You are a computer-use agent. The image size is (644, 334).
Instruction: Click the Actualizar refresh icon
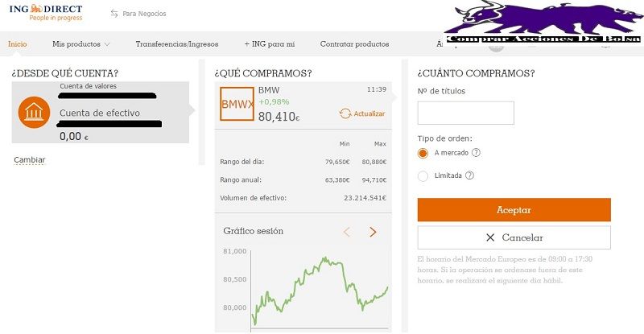345,113
